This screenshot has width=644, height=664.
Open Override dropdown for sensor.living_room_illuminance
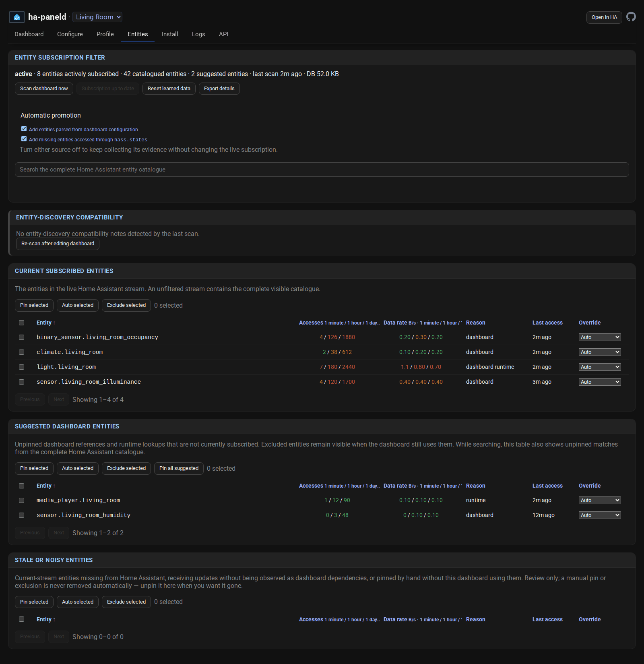(600, 382)
